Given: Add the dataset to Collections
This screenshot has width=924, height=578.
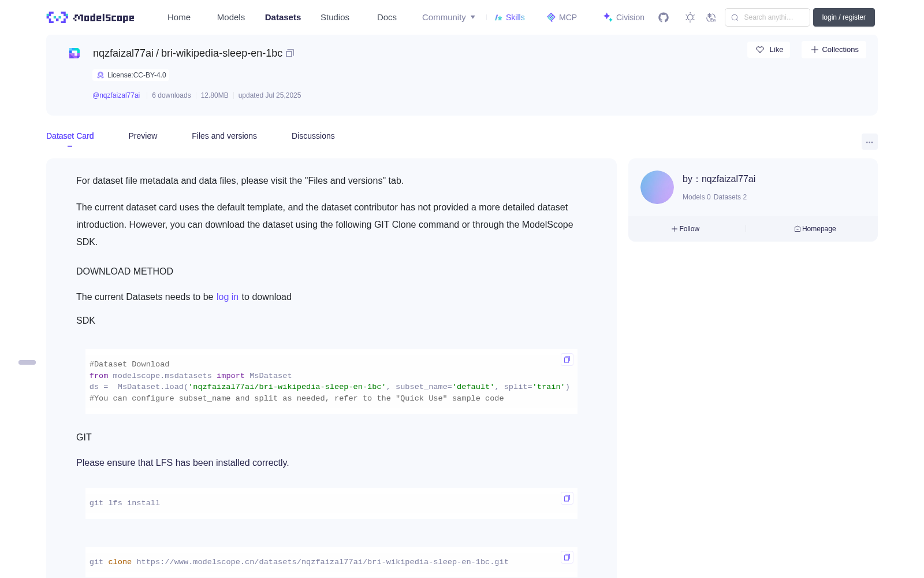Looking at the screenshot, I should tap(834, 50).
